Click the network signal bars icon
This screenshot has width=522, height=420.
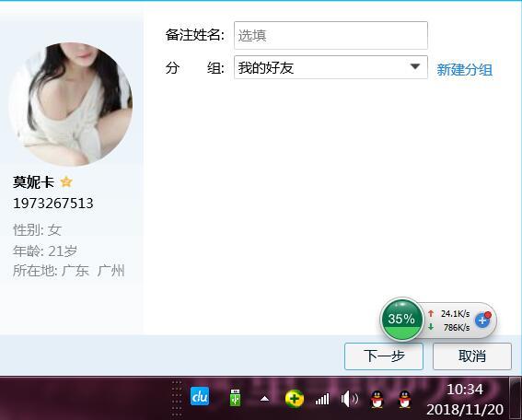pyautogui.click(x=322, y=399)
